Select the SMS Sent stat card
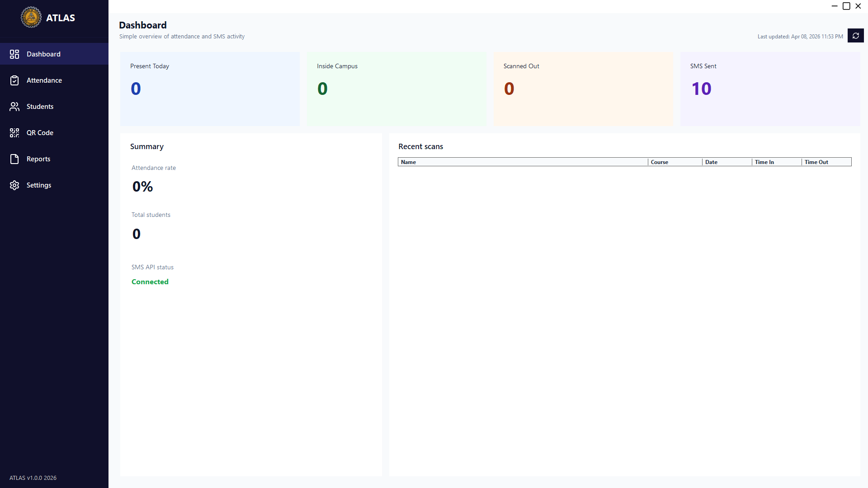This screenshot has height=488, width=868. pyautogui.click(x=770, y=89)
